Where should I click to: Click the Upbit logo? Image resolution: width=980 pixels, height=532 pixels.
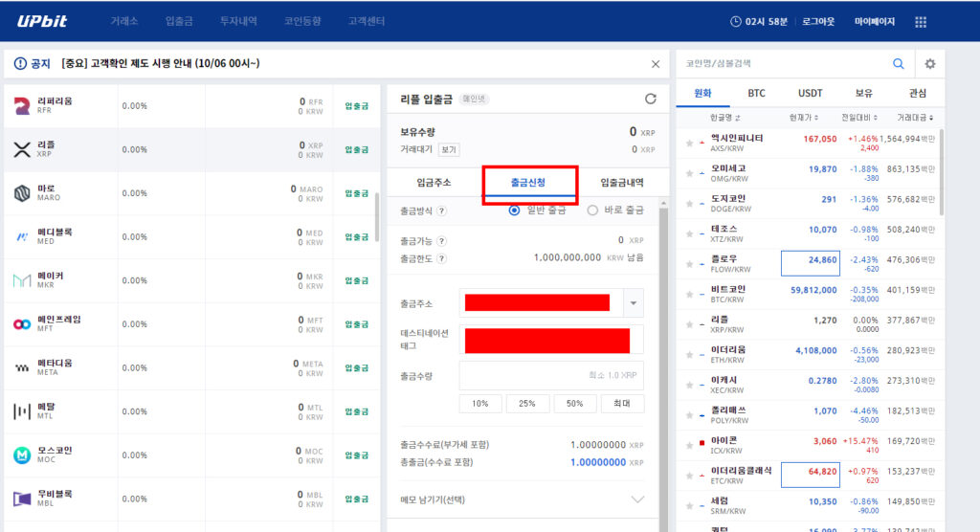[x=42, y=21]
